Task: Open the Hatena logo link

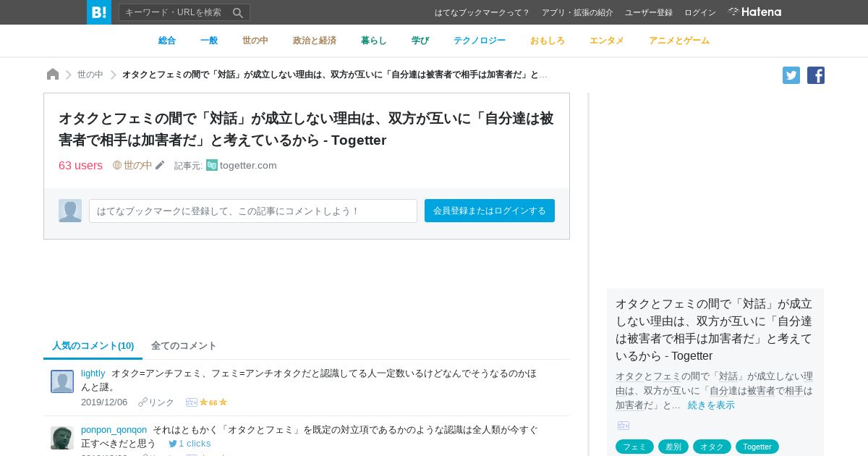Action: pos(754,12)
